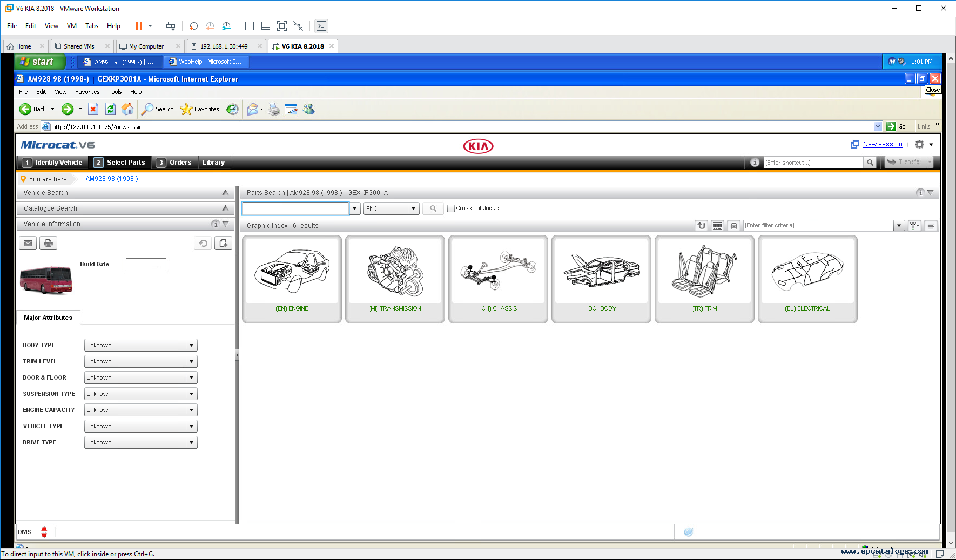Image resolution: width=956 pixels, height=560 pixels.
Task: Click the parts search magnifier button
Action: [433, 208]
